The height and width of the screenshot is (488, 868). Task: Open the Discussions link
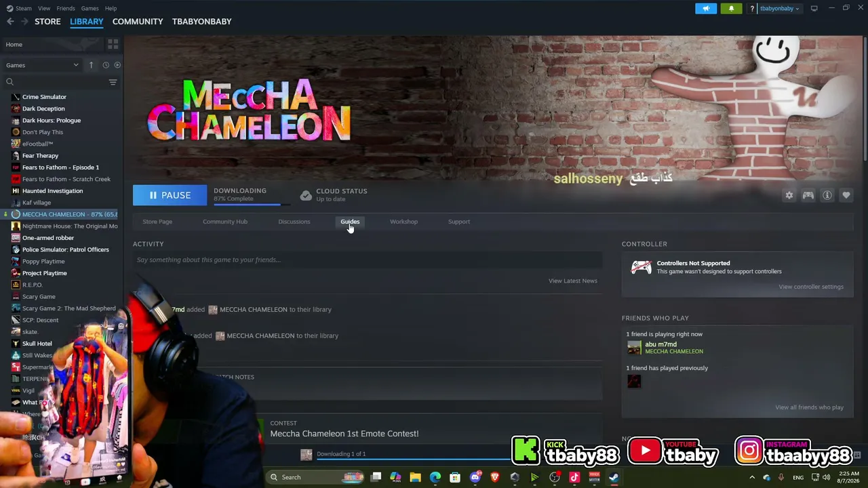tap(294, 222)
